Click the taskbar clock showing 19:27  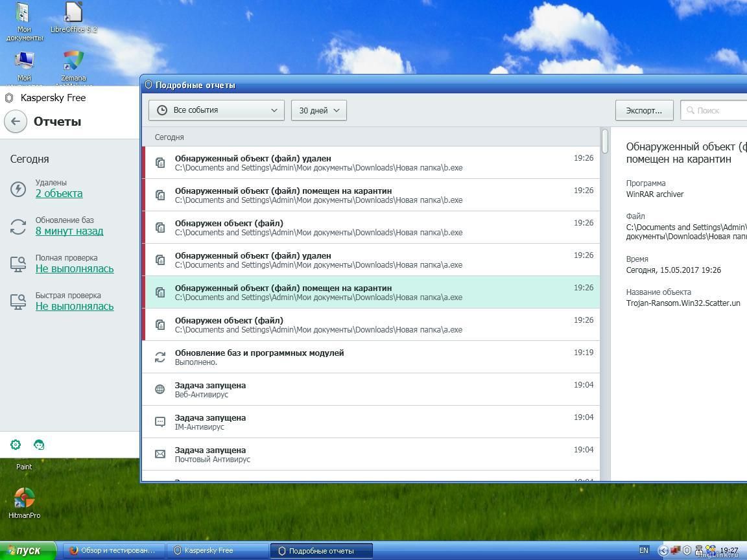pyautogui.click(x=729, y=550)
